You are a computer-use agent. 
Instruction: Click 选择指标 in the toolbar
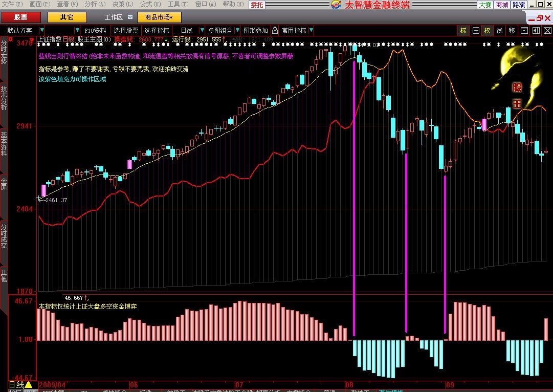[157, 31]
